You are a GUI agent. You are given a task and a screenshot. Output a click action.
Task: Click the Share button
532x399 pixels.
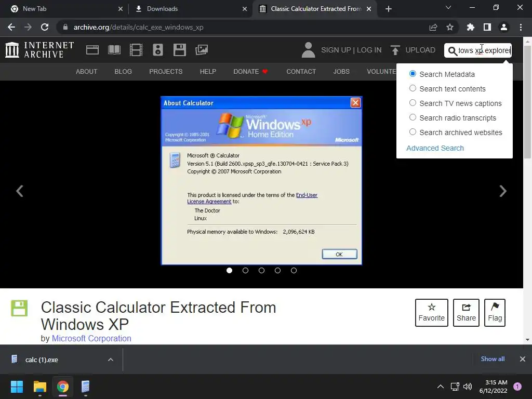[x=466, y=312]
